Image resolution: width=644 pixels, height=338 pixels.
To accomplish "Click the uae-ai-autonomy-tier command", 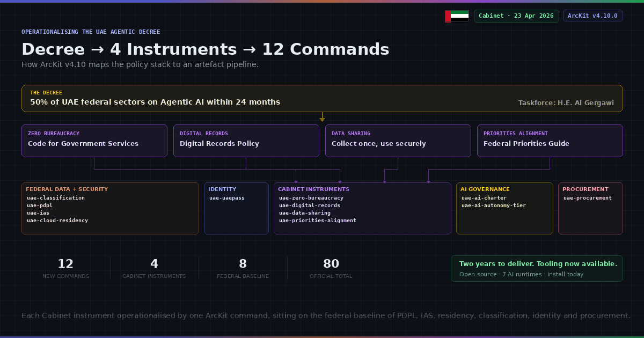I will tap(494, 205).
